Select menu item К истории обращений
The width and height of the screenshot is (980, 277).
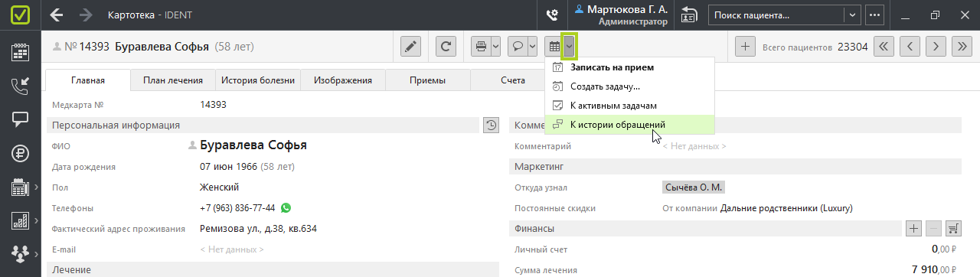[629, 124]
